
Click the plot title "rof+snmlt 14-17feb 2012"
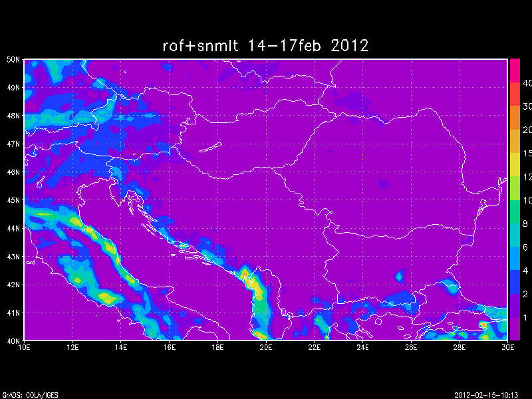point(265,46)
